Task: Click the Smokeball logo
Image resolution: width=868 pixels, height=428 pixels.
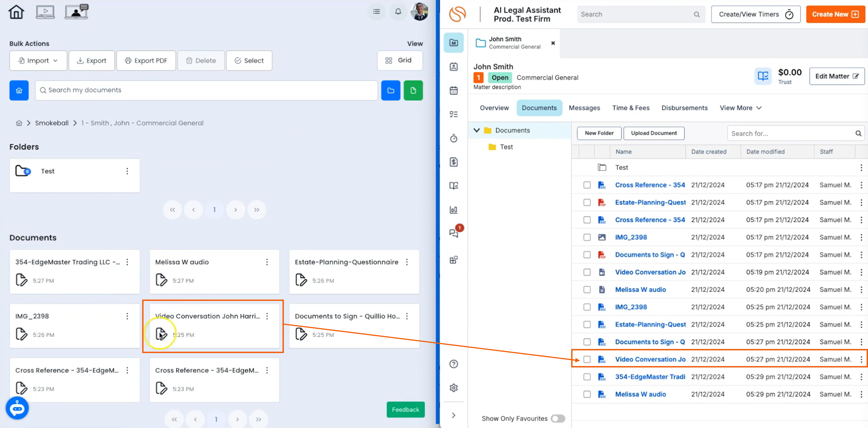Action: pos(457,14)
